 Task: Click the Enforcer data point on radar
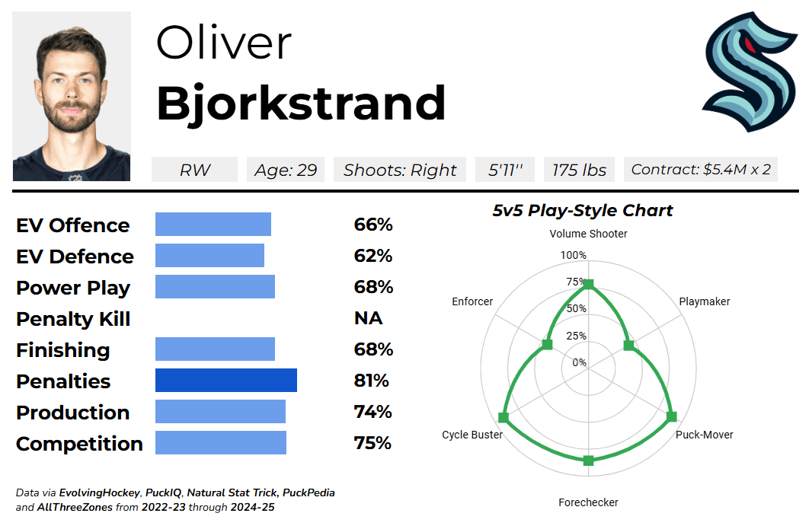pos(547,345)
